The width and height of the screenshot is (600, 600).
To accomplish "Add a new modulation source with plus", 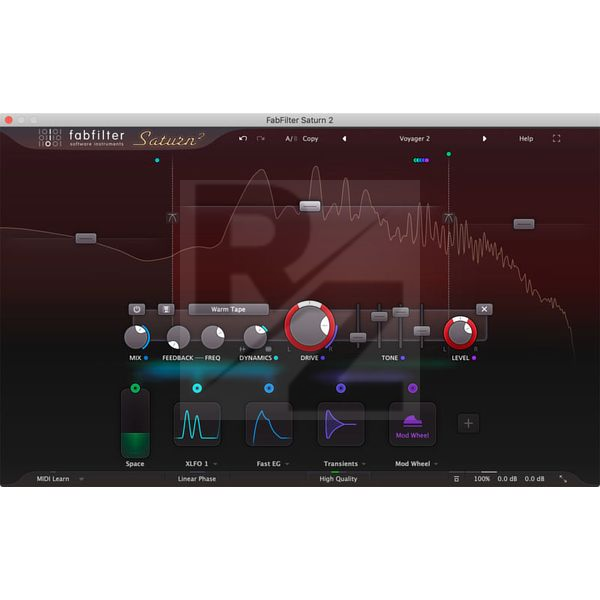I will [x=468, y=424].
